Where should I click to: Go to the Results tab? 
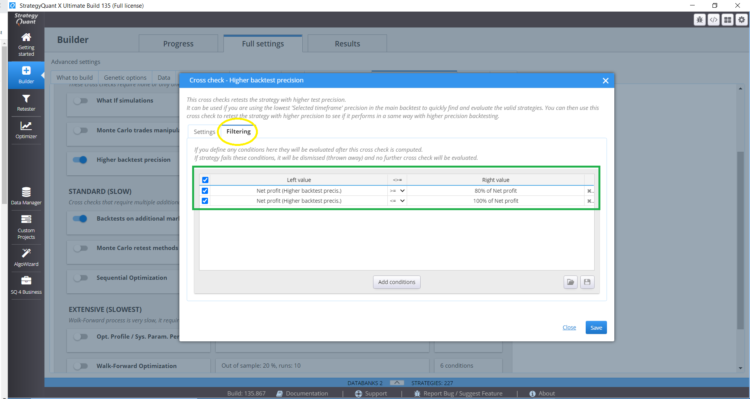347,44
